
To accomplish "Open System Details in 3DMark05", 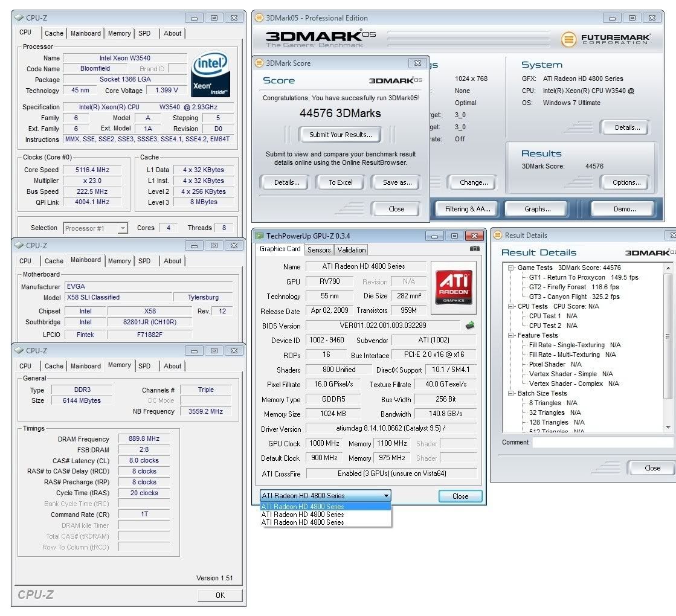I will [627, 127].
